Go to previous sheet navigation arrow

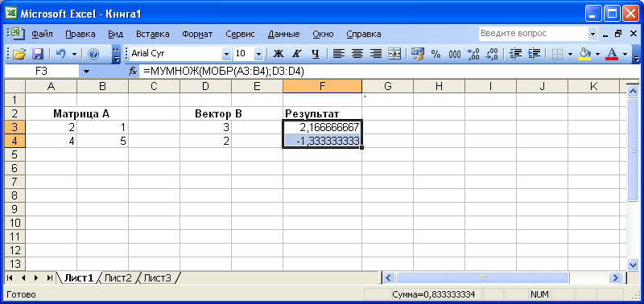pyautogui.click(x=23, y=278)
